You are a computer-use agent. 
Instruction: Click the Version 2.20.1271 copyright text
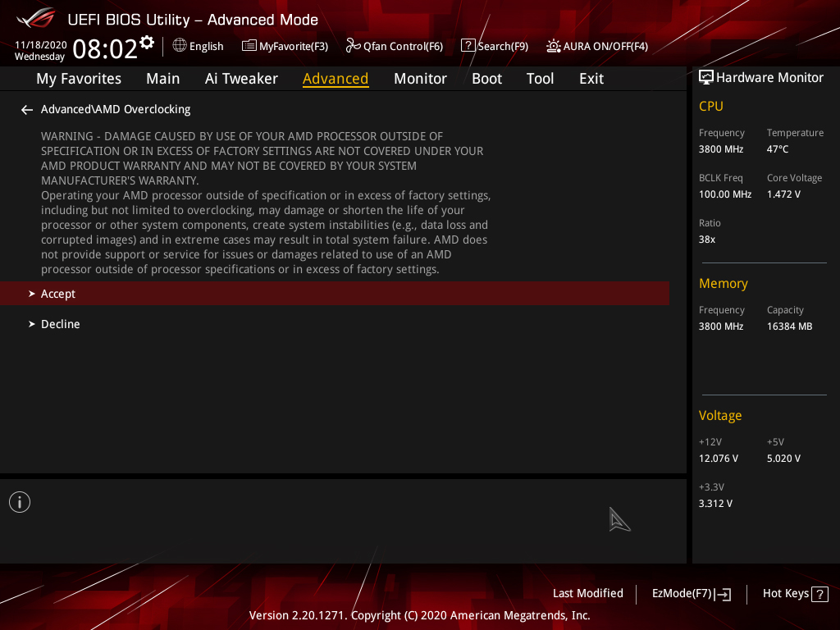pyautogui.click(x=419, y=615)
